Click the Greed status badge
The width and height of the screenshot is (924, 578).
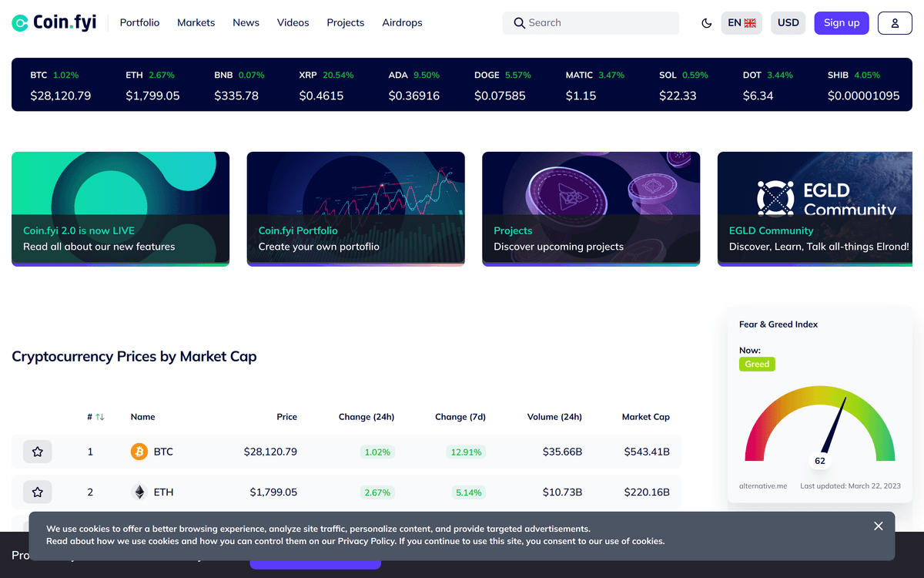[757, 364]
